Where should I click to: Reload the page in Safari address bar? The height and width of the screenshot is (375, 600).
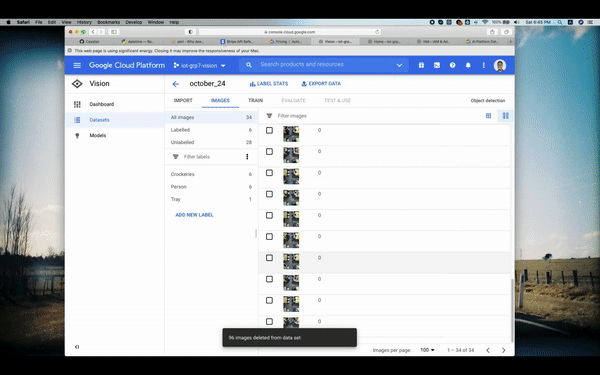[x=377, y=32]
